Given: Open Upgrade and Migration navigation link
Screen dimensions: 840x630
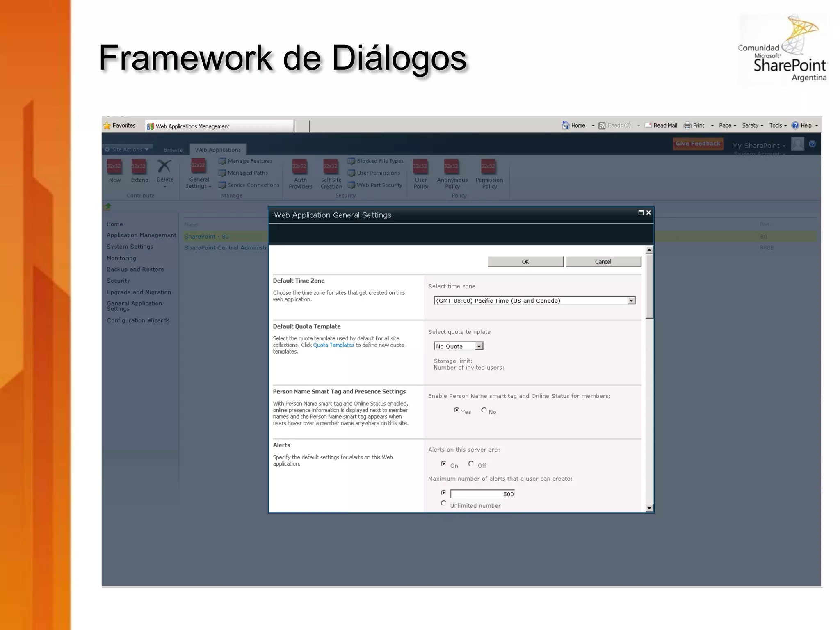Looking at the screenshot, I should click(x=139, y=292).
